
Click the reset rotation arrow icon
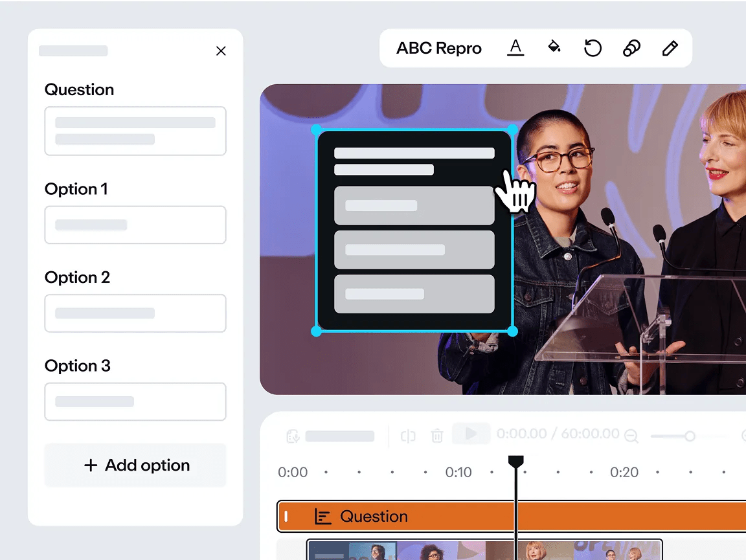(x=593, y=48)
